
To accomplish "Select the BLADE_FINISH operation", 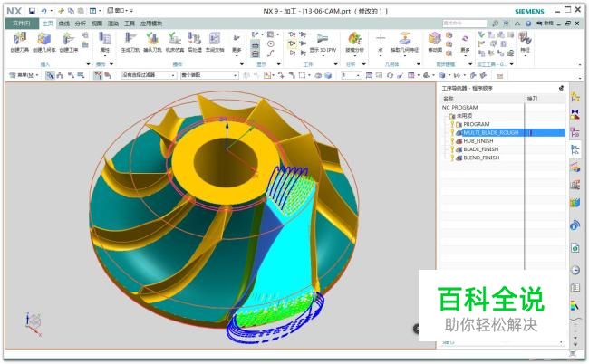I will point(481,149).
